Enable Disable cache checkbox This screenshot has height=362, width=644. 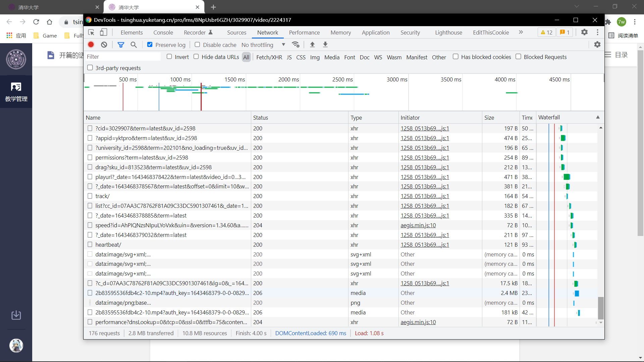(197, 45)
